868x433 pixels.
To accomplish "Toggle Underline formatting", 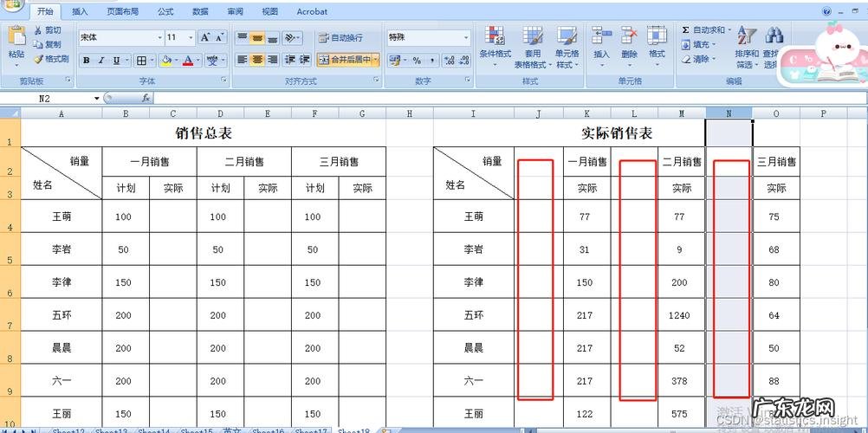I will (x=116, y=61).
